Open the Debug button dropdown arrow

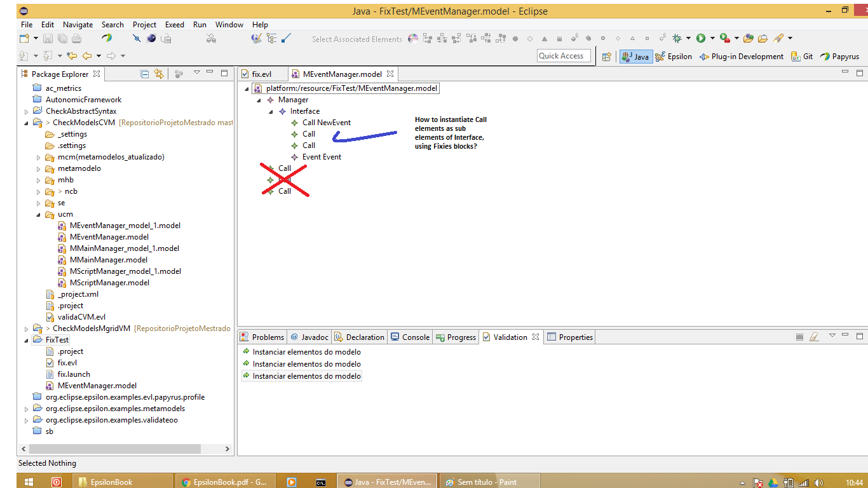[x=688, y=39]
